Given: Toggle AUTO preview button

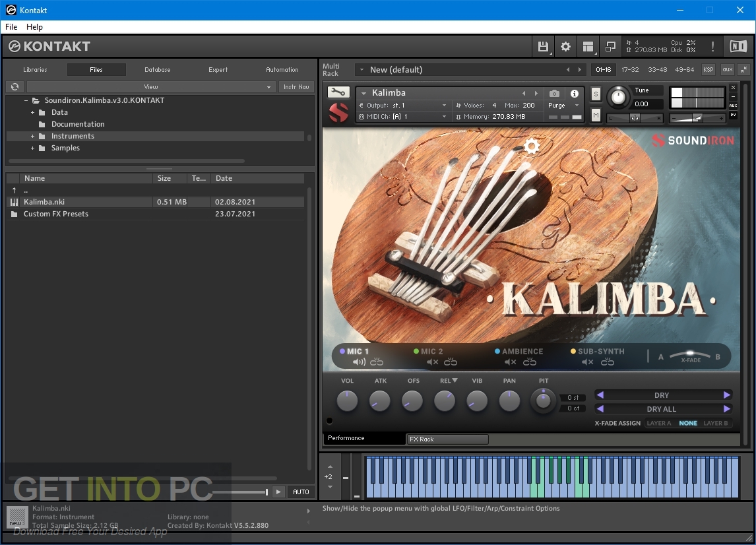Looking at the screenshot, I should (301, 492).
